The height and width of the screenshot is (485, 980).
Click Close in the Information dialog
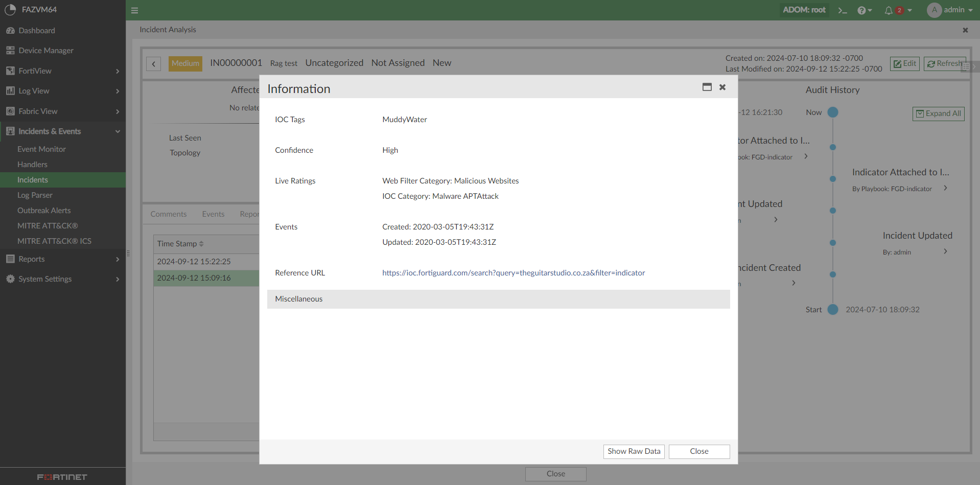tap(699, 451)
